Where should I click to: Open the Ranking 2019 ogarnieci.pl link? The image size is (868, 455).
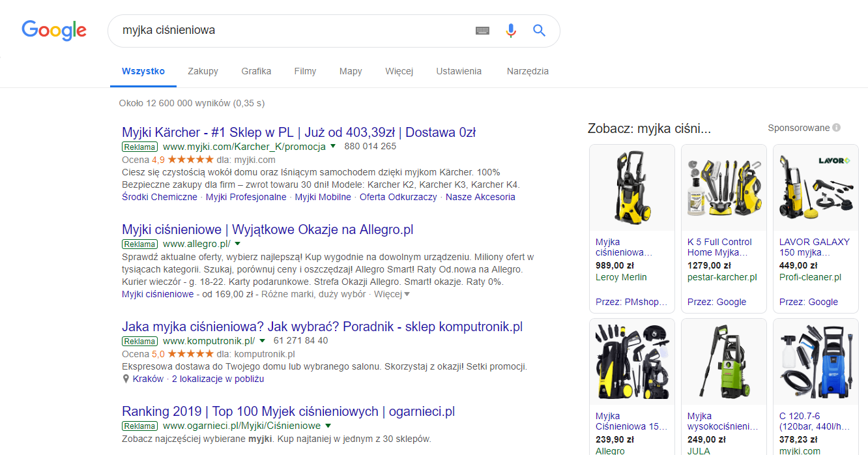(288, 411)
